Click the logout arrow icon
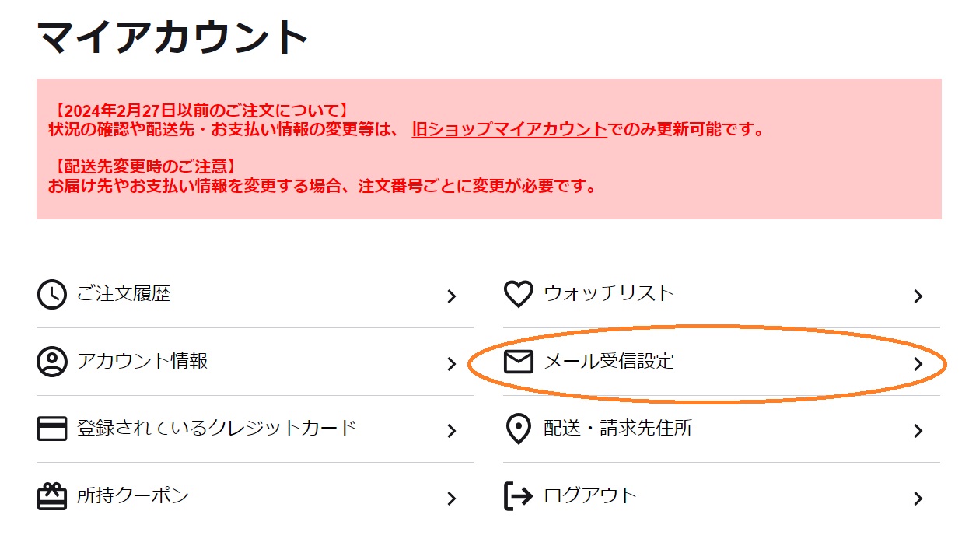The width and height of the screenshot is (969, 560). pos(519,496)
